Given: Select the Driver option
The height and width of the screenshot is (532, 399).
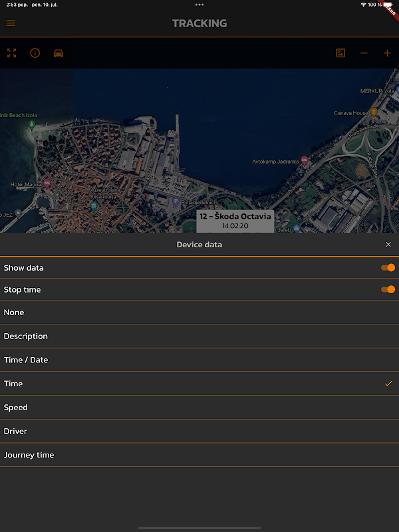Looking at the screenshot, I should pyautogui.click(x=199, y=431).
